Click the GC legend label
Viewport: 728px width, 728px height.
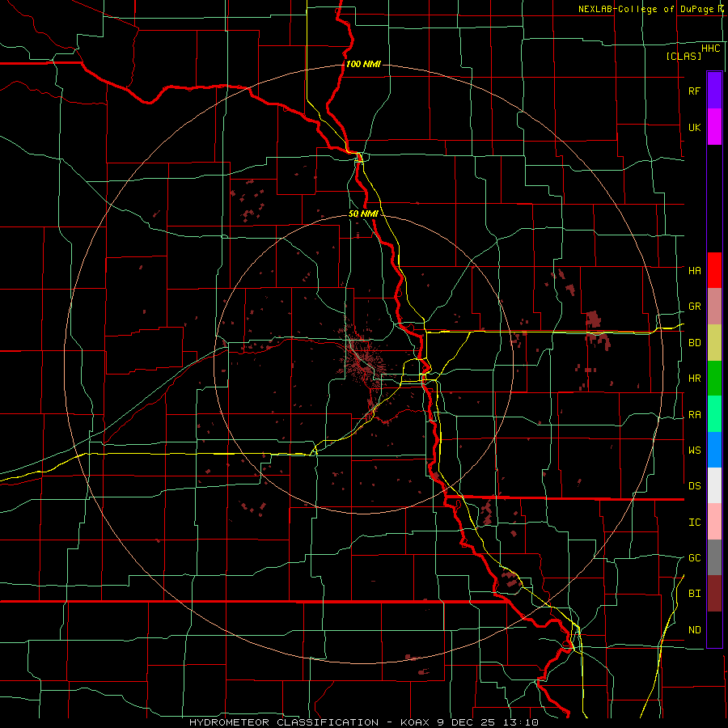coord(694,557)
